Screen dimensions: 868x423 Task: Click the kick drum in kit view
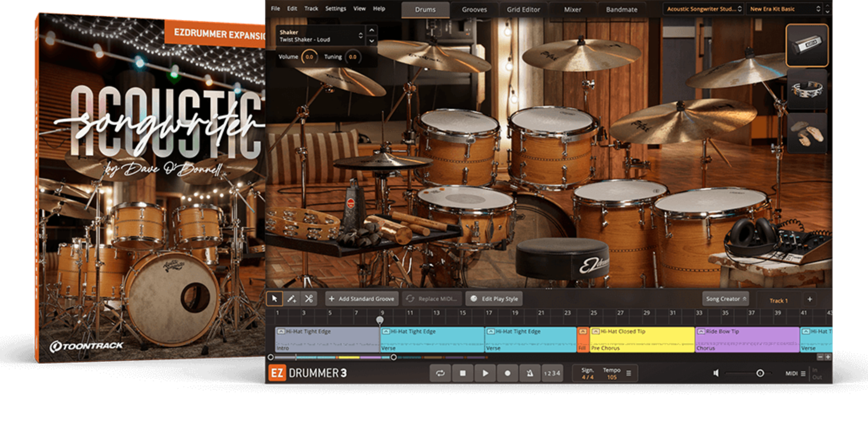544,219
